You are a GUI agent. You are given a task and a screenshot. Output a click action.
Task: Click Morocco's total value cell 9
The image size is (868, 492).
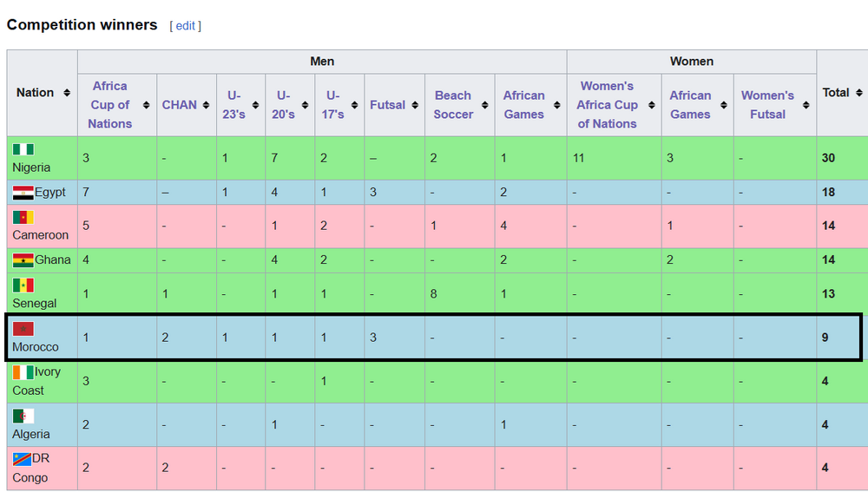point(825,338)
